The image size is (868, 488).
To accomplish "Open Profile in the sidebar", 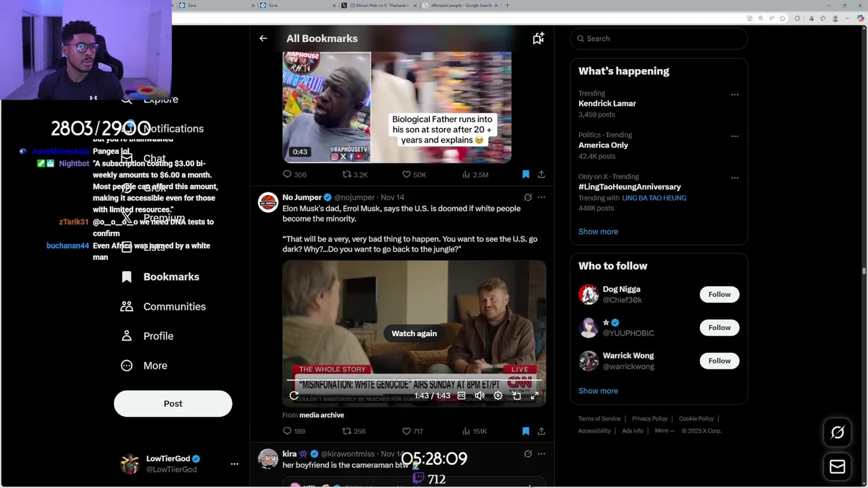I will tap(147, 335).
